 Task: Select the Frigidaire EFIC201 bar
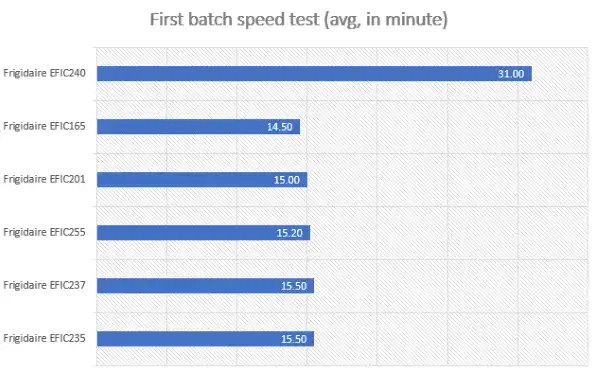tap(202, 180)
